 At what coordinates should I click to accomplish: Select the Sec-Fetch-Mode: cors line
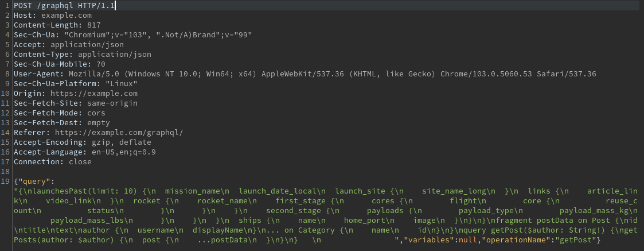60,113
